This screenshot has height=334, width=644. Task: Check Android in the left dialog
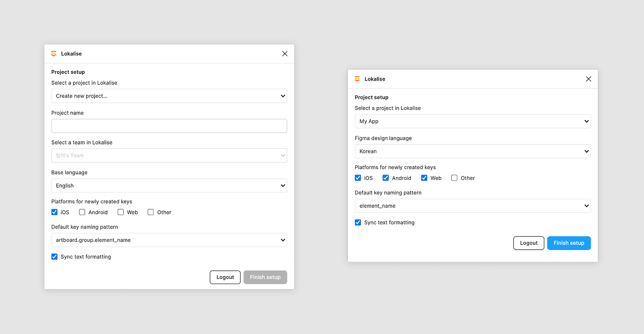click(x=82, y=212)
